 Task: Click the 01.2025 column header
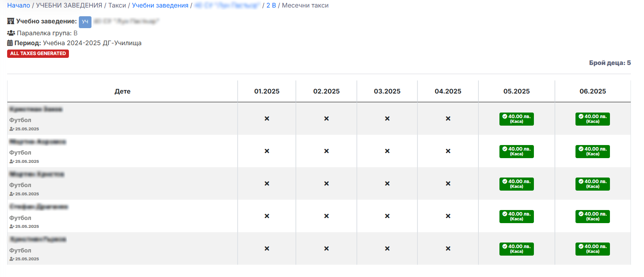267,91
